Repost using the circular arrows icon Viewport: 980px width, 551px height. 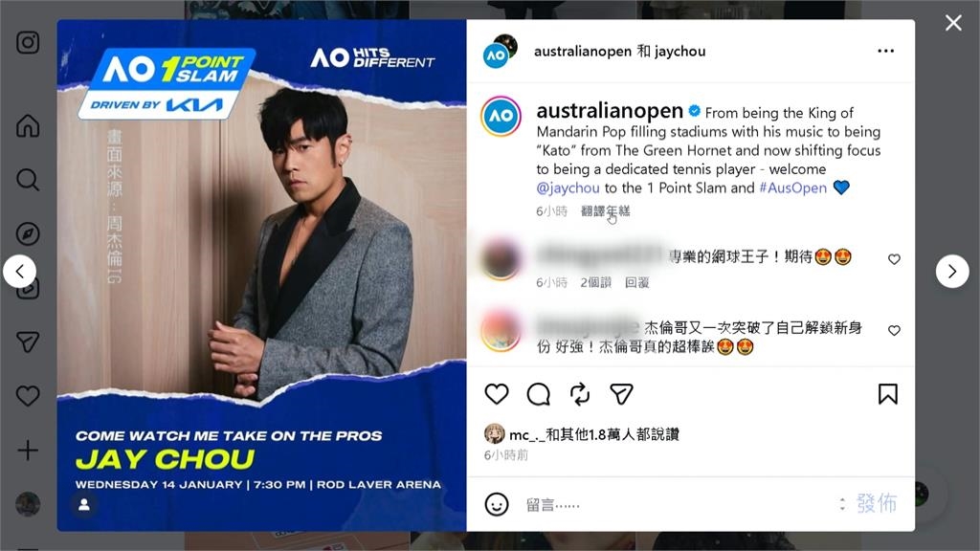tap(580, 394)
